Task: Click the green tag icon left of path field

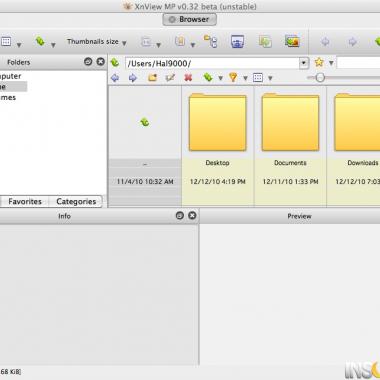Action: [x=115, y=62]
